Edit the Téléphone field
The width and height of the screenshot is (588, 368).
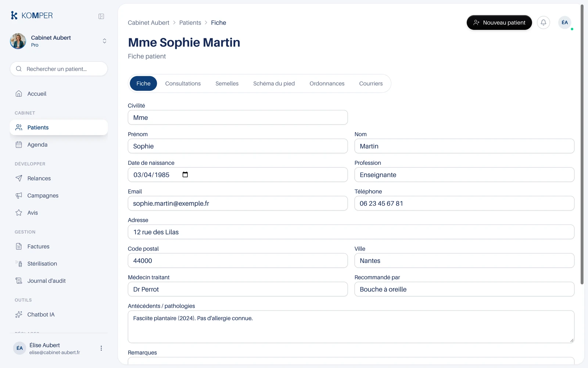coord(464,203)
